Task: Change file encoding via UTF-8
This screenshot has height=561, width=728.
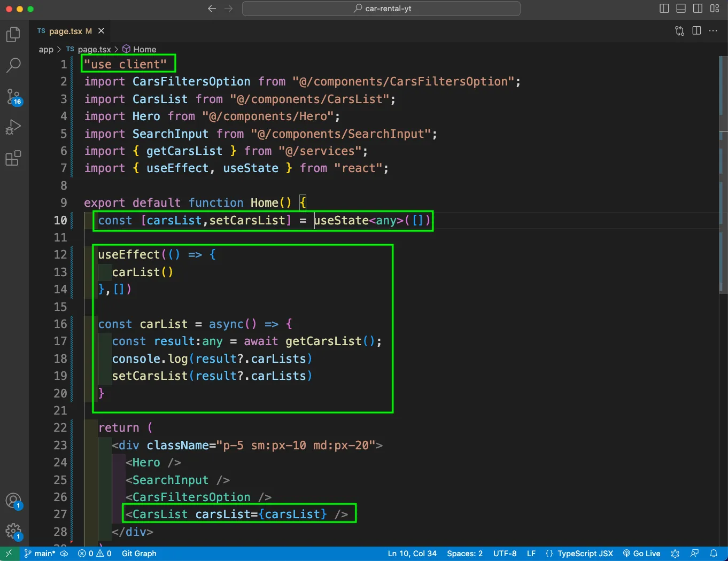Action: [505, 554]
